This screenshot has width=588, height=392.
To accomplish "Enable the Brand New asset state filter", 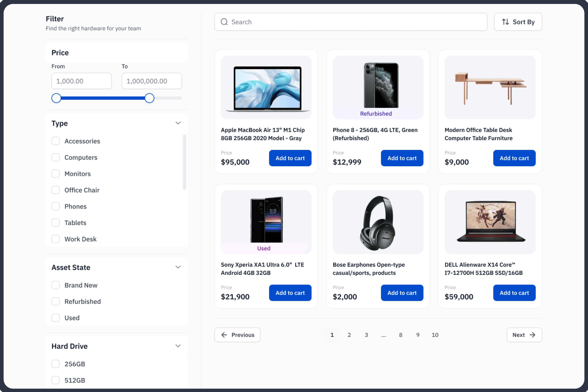I will point(55,285).
